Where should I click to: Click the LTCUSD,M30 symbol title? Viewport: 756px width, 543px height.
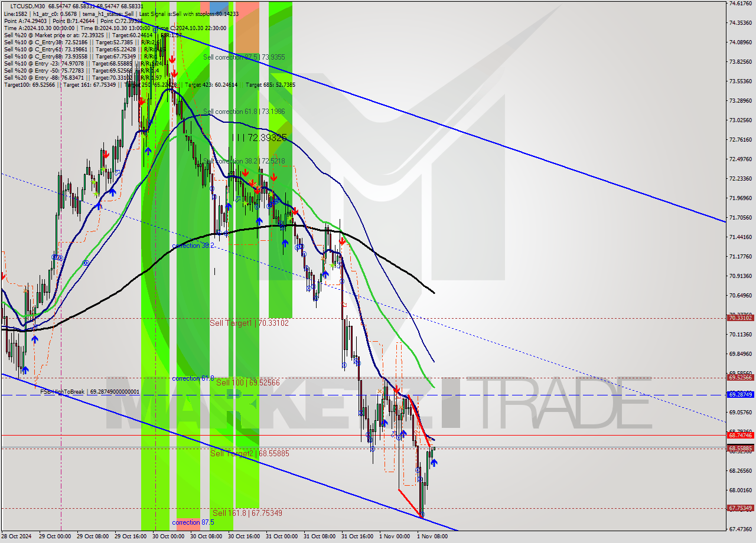click(28, 6)
